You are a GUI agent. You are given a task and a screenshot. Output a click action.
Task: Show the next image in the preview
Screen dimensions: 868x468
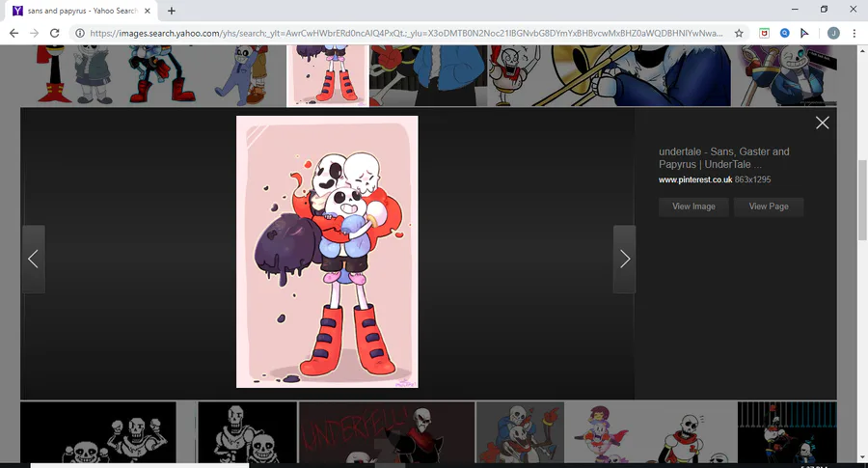(625, 259)
